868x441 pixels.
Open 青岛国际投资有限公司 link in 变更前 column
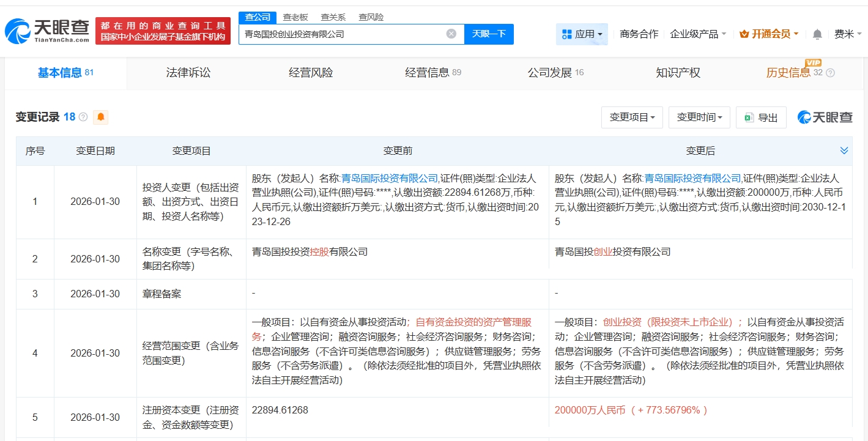(389, 179)
